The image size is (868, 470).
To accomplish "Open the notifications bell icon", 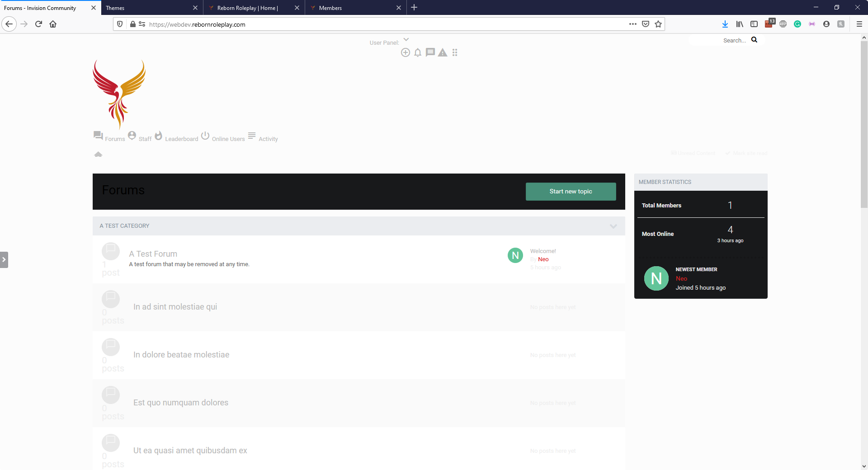I will (x=418, y=52).
